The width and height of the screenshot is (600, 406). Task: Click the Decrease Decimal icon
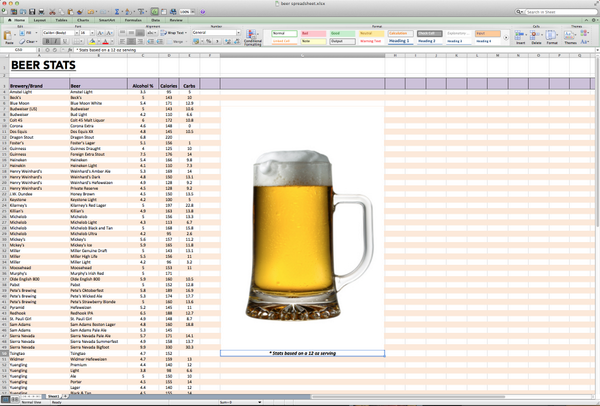237,41
